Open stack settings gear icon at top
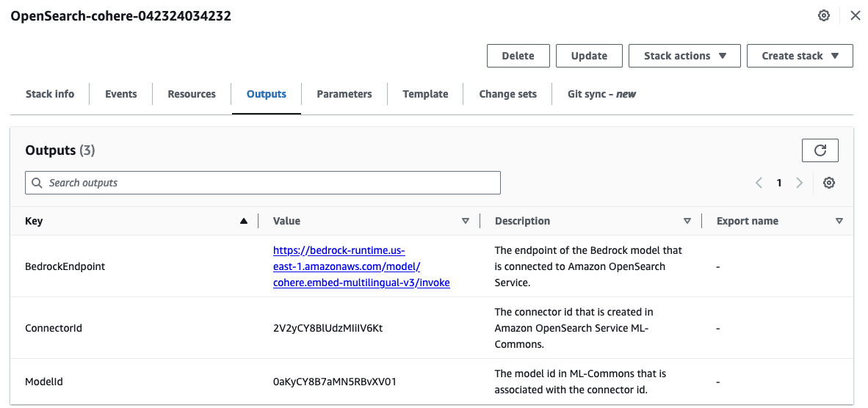This screenshot has height=408, width=868. click(824, 15)
